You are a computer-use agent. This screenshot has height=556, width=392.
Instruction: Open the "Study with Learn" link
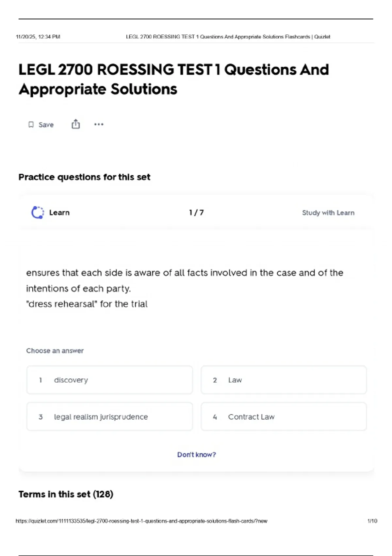tap(328, 213)
